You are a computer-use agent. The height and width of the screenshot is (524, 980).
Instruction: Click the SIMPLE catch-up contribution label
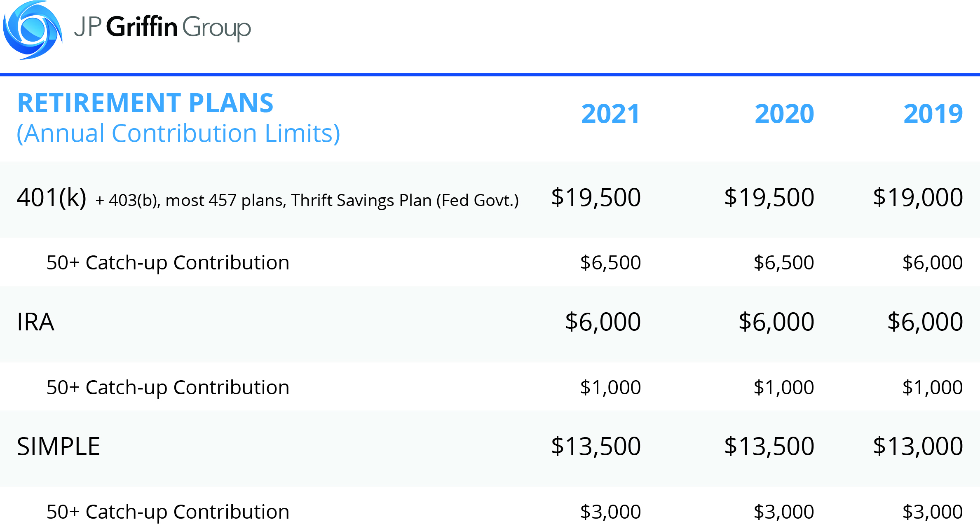point(168,512)
